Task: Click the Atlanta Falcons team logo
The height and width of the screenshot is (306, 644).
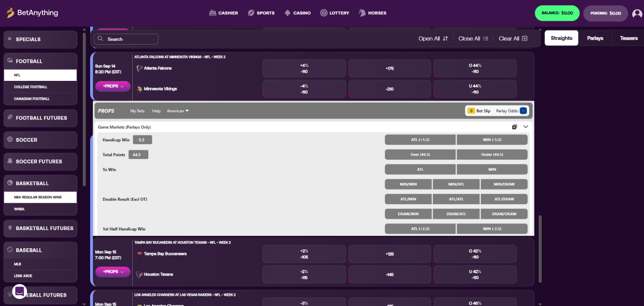Action: pos(139,68)
